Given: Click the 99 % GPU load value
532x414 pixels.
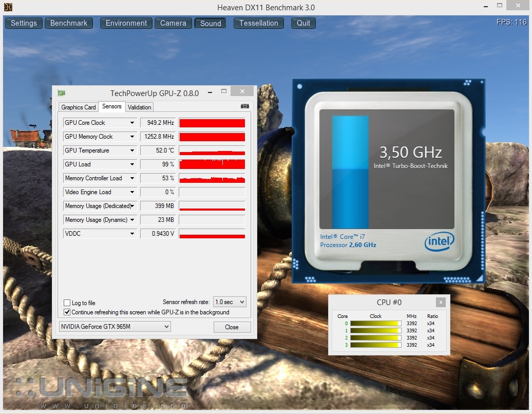Looking at the screenshot, I should point(158,164).
